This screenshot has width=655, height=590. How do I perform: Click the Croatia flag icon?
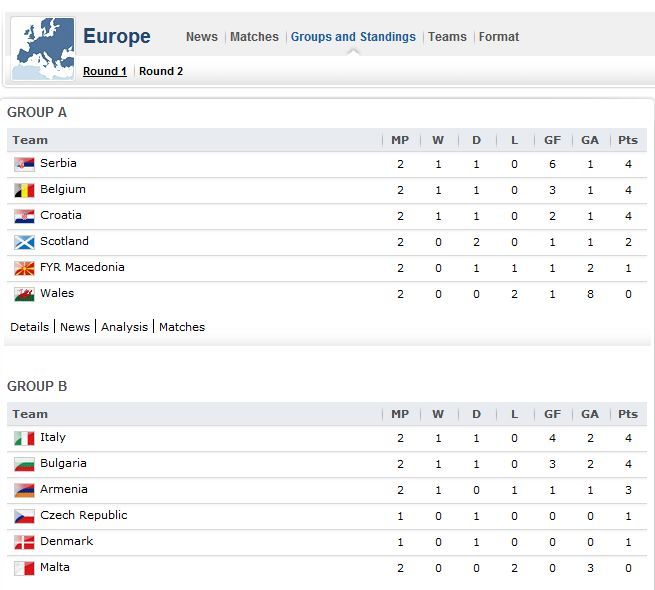click(x=24, y=216)
